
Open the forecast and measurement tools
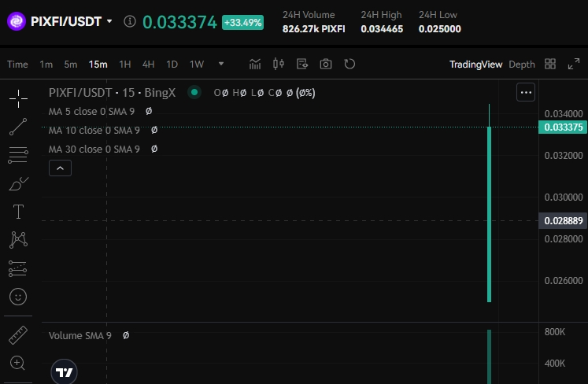pos(18,268)
